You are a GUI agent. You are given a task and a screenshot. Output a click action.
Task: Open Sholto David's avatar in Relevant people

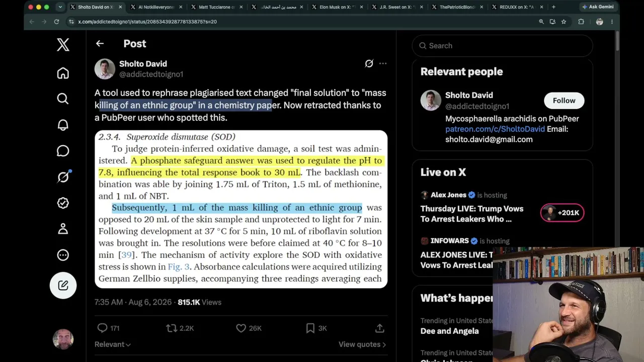[x=431, y=101]
